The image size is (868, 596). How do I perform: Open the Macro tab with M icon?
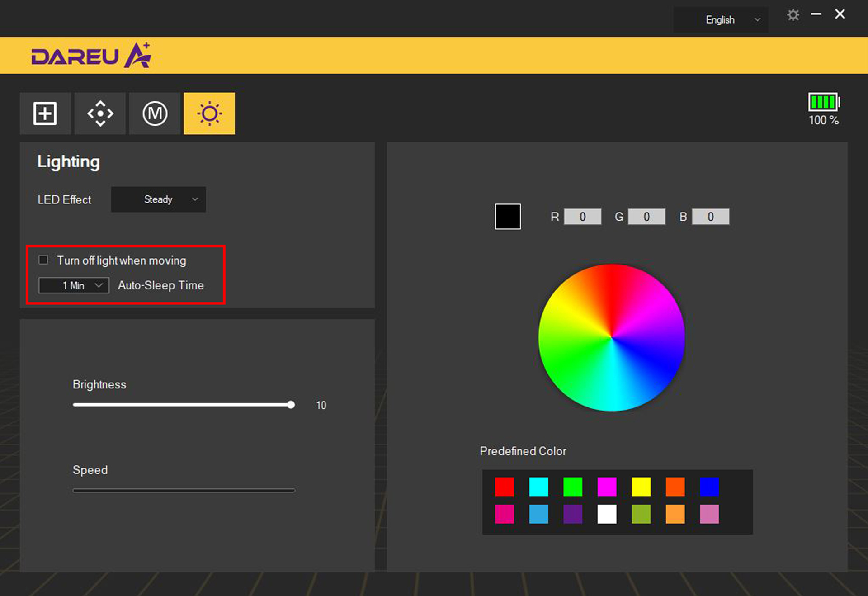tap(155, 113)
